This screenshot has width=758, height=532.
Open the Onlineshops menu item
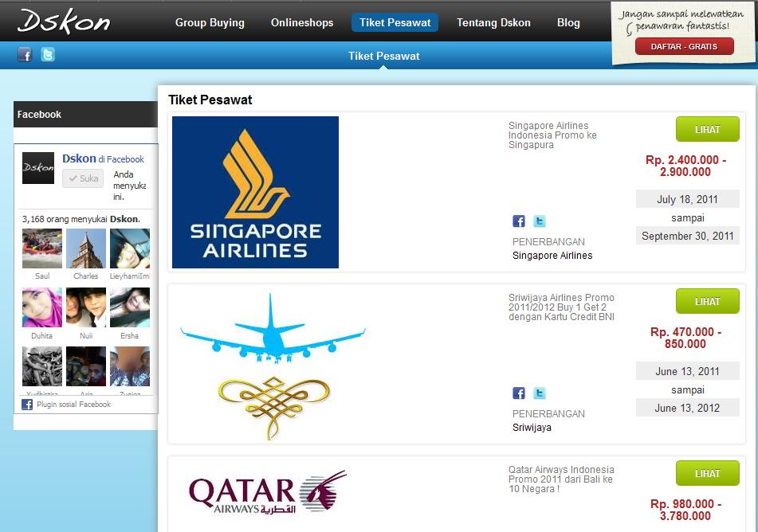(302, 23)
